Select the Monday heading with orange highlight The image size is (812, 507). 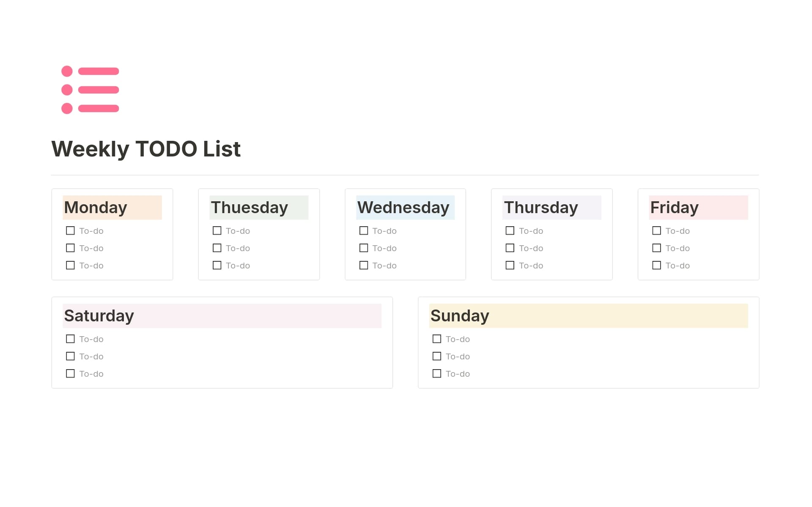95,208
